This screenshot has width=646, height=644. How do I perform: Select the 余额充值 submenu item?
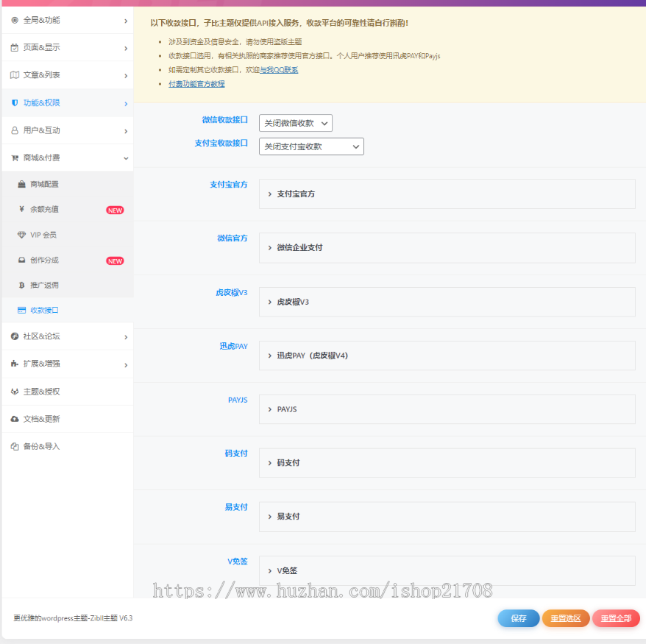[x=68, y=209]
